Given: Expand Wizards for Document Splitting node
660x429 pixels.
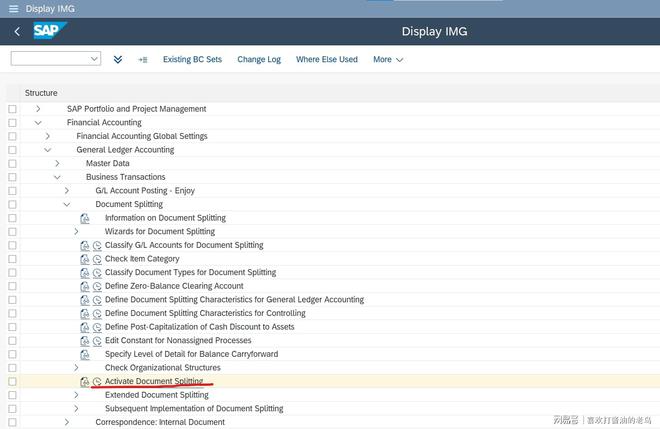Looking at the screenshot, I should pyautogui.click(x=76, y=232).
